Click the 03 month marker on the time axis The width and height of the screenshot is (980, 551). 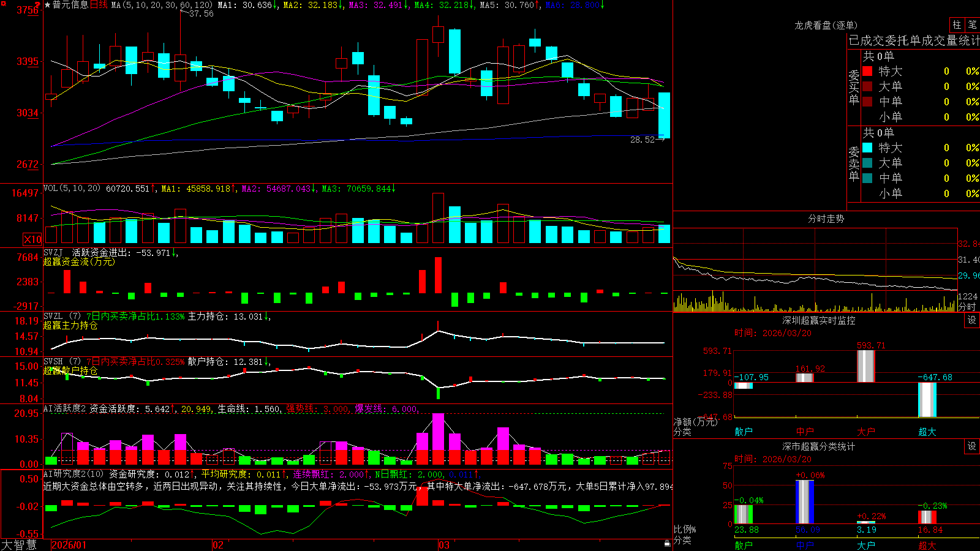(444, 545)
